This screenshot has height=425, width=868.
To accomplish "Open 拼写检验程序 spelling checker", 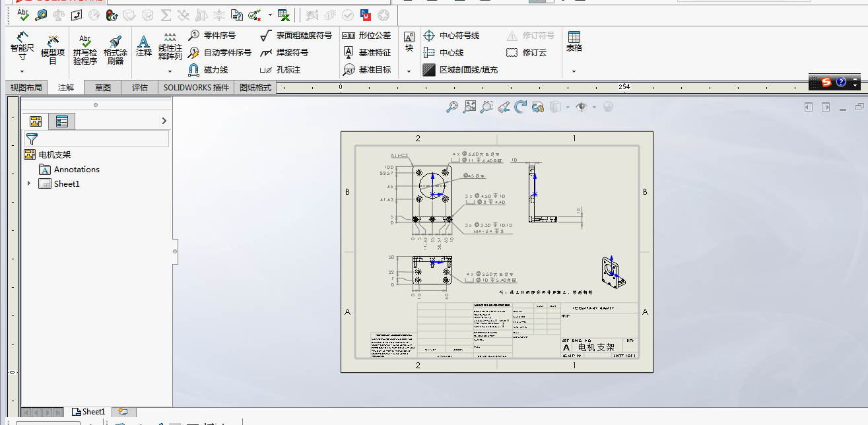I will click(85, 49).
